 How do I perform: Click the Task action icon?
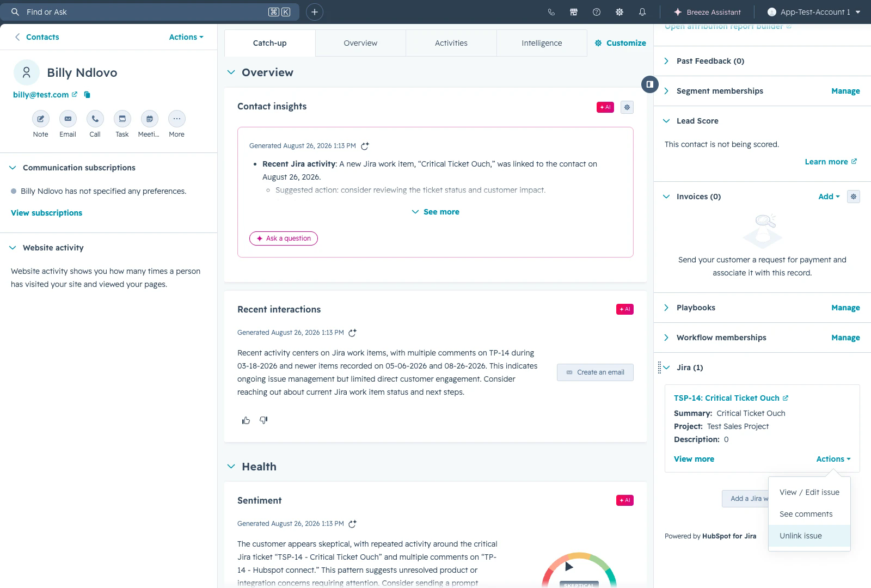tap(122, 119)
